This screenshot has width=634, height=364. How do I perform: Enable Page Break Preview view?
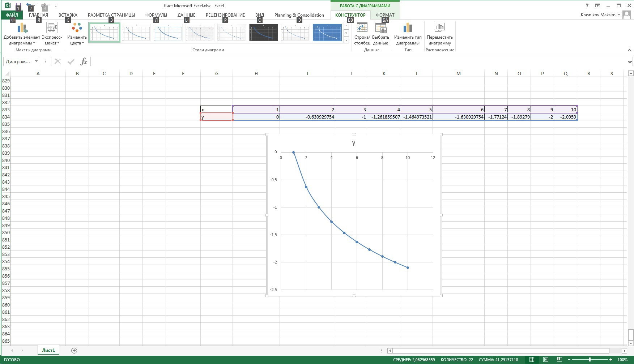(x=559, y=360)
